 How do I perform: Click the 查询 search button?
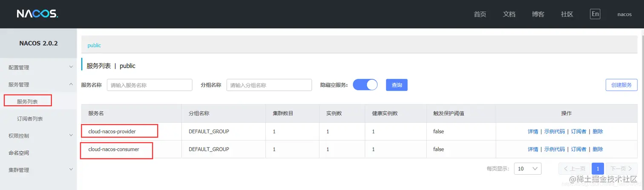(397, 85)
